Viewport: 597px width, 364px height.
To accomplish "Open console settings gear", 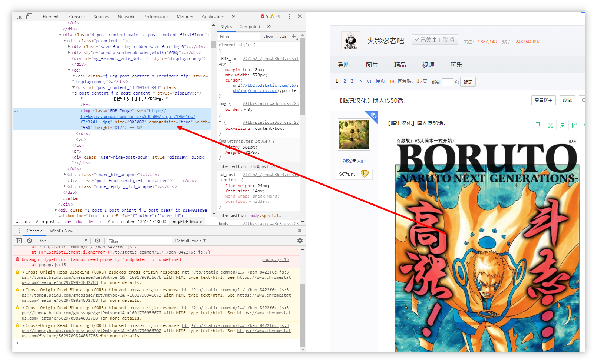I will 300,241.
